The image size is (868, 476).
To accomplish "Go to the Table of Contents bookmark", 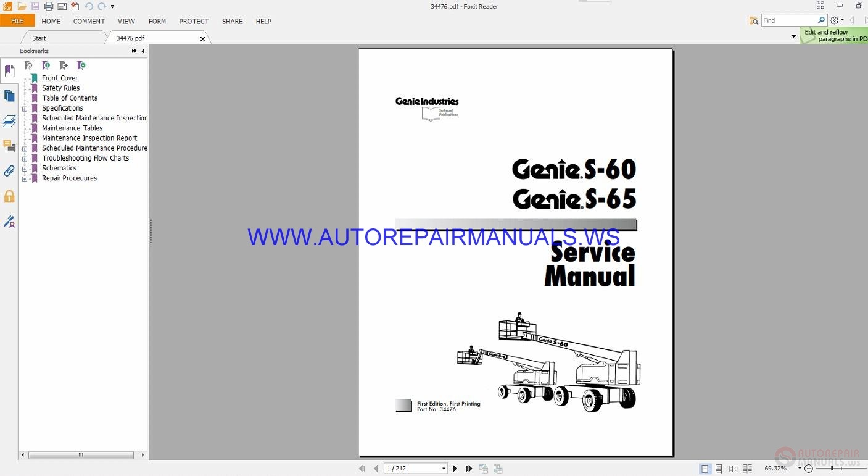I will [70, 98].
